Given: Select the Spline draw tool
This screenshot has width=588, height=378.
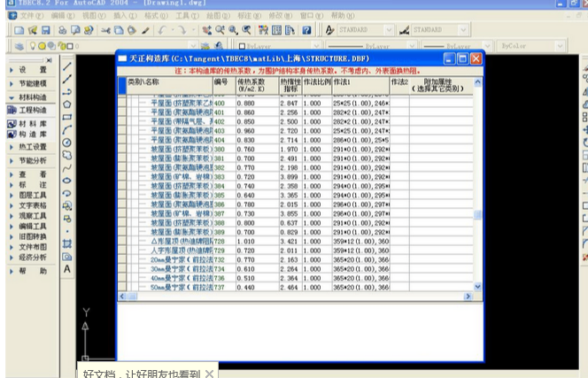Looking at the screenshot, I should tap(67, 168).
